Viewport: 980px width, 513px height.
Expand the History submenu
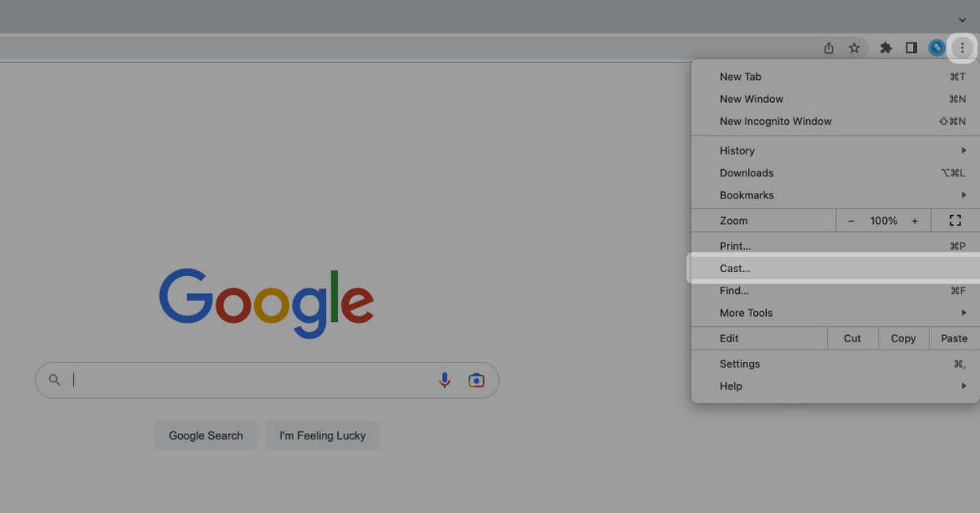pyautogui.click(x=835, y=150)
